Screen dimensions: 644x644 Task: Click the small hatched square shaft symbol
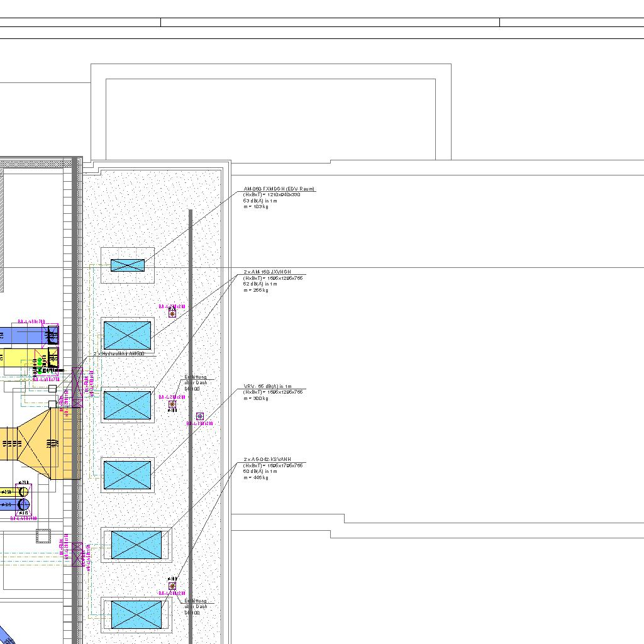coord(43,536)
